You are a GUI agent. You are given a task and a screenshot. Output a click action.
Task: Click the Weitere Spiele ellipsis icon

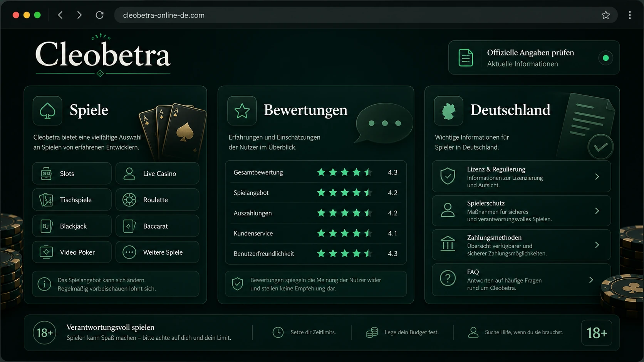pos(129,252)
